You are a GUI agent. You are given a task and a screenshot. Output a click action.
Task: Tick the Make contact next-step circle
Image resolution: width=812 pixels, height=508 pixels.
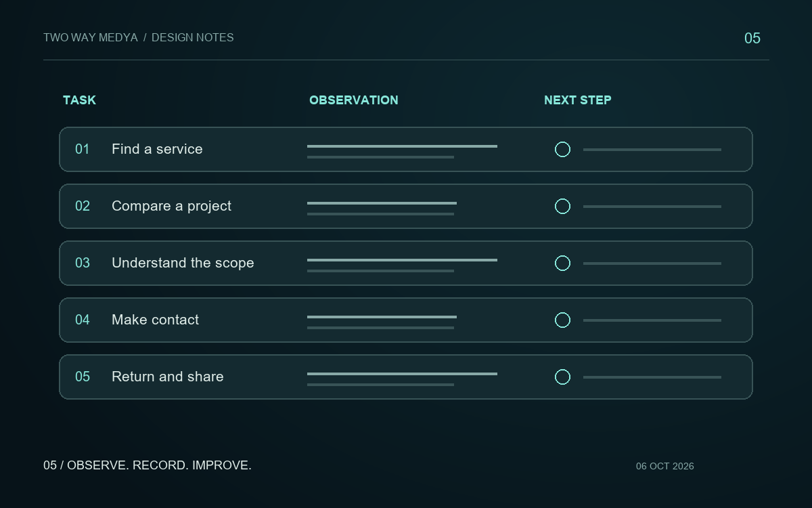point(562,320)
